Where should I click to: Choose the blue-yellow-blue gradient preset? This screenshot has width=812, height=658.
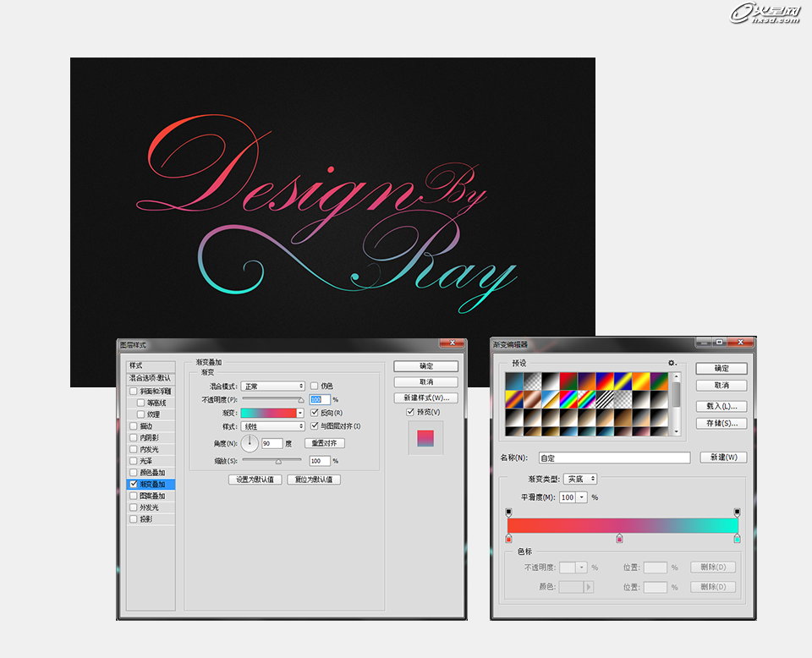pos(623,381)
